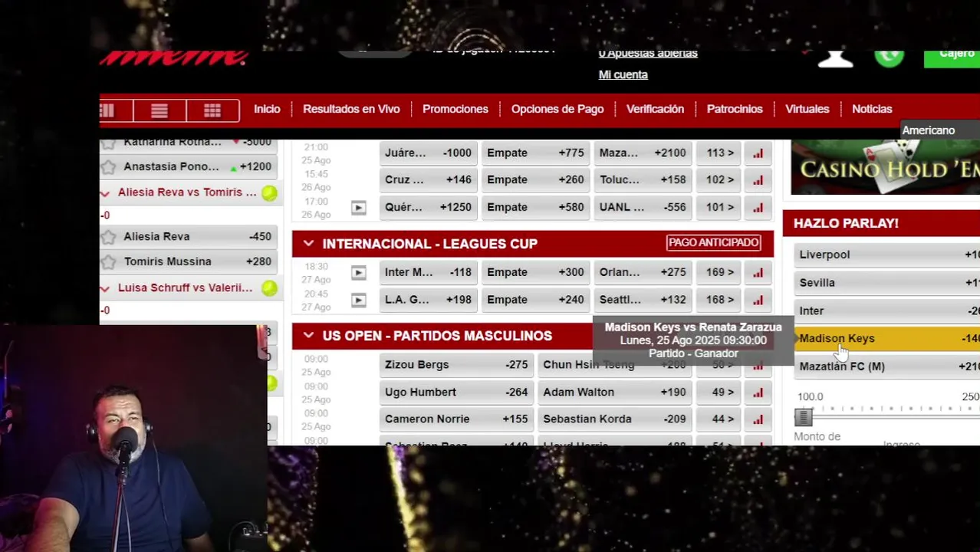This screenshot has height=552, width=980.
Task: Click tennis ball icon for Luisa Schruff match
Action: click(x=269, y=288)
